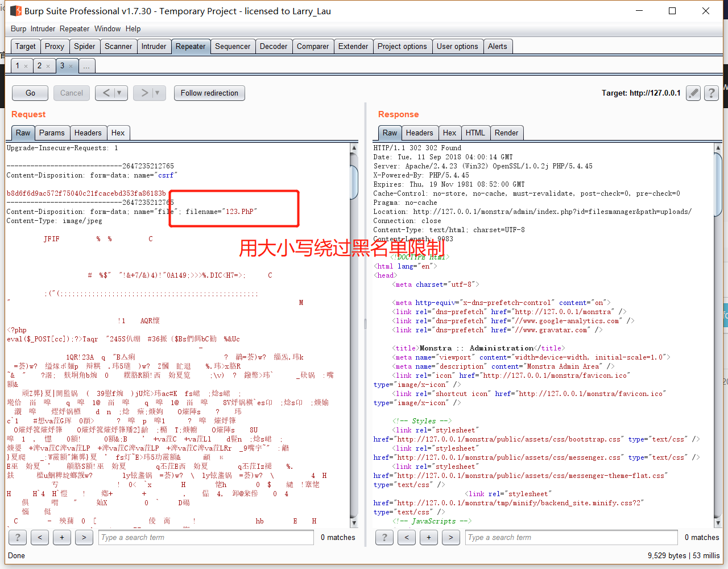
Task: Open the Intruder menu in menu bar
Action: [43, 29]
